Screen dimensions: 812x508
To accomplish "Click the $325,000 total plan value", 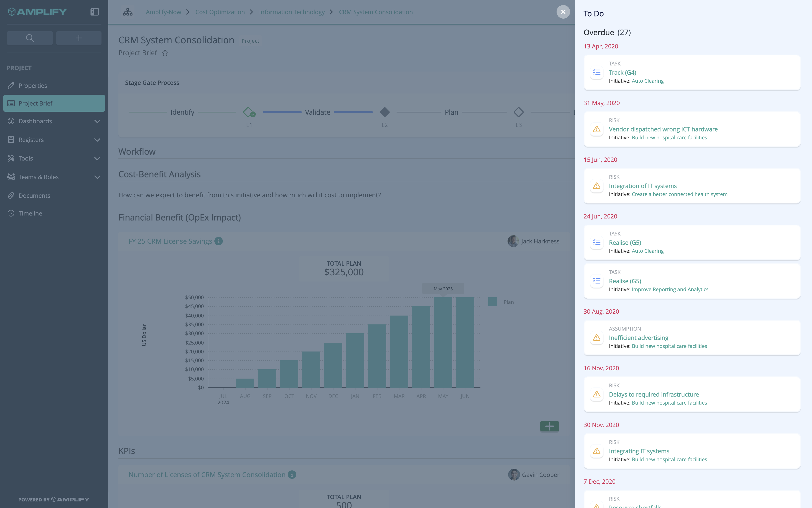I will click(344, 272).
